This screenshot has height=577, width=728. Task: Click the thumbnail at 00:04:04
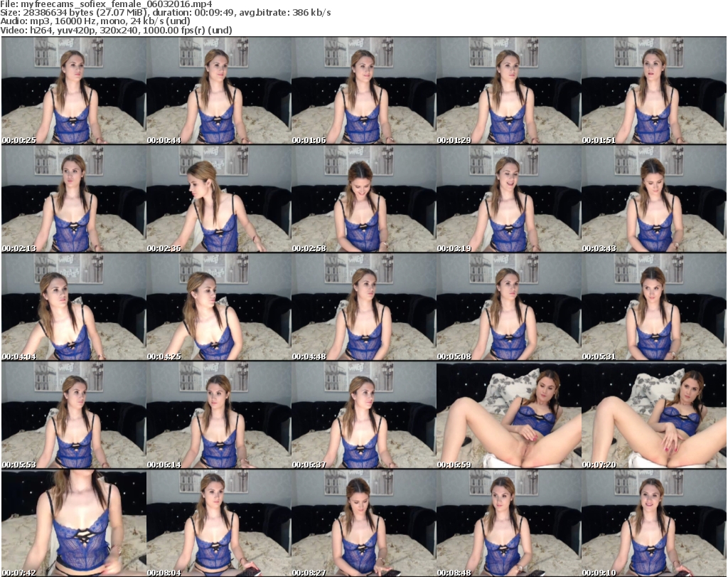tap(73, 307)
